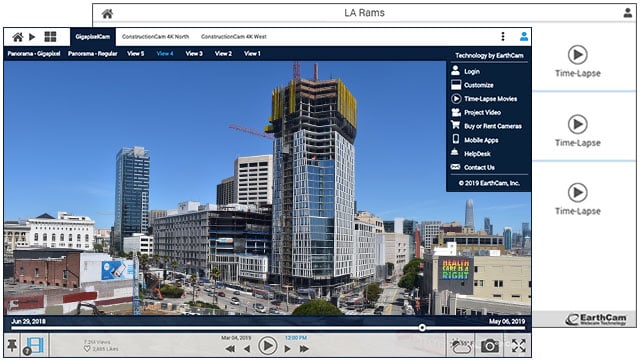Viewport: 640px width, 360px height.
Task: Toggle the pin icon in bottom bar
Action: click(12, 346)
